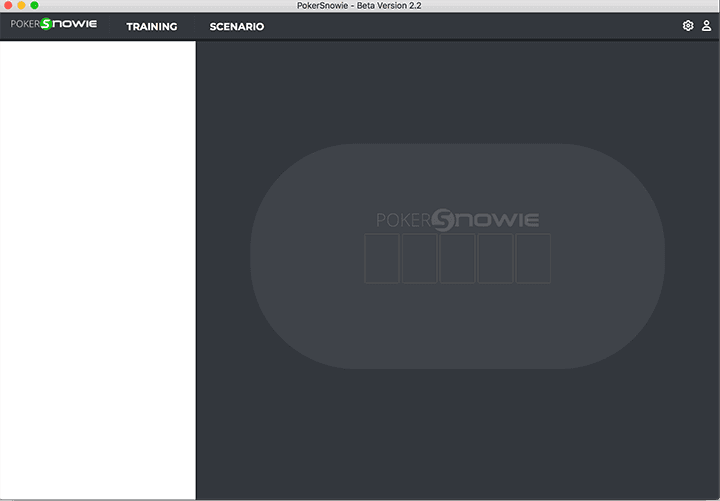Maximize the window with green button
Screen dimensions: 720x501
(34, 6)
